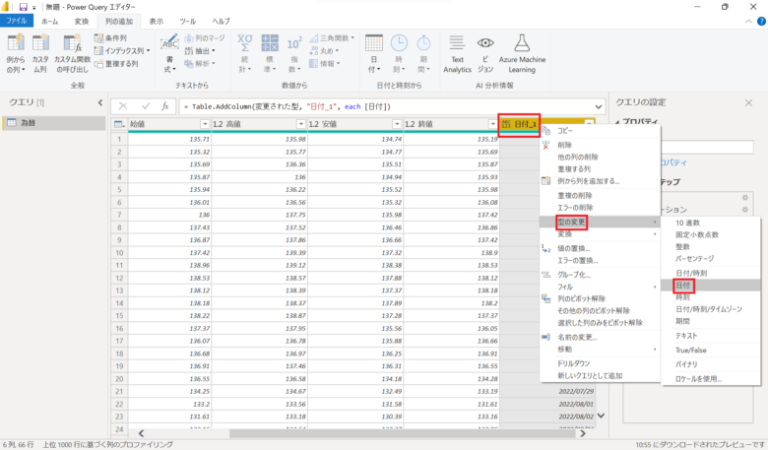This screenshot has width=768, height=450.
Task: Expand the formula bar chevron
Action: pos(596,105)
